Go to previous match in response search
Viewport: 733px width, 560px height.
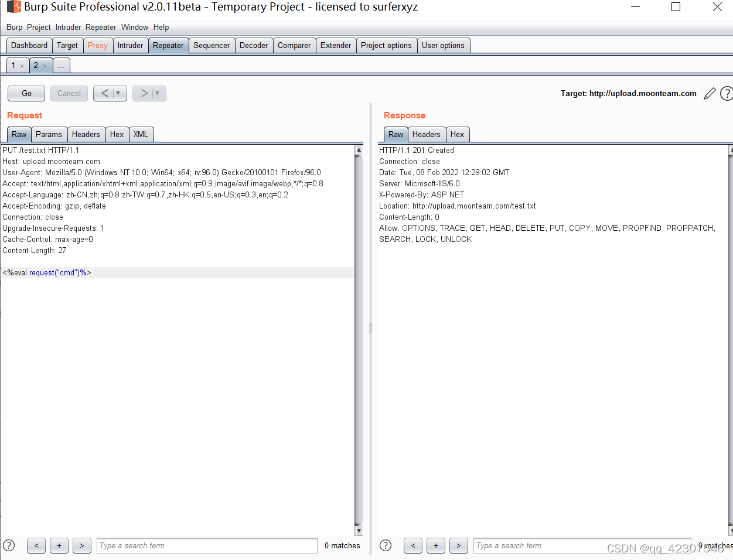coord(413,545)
